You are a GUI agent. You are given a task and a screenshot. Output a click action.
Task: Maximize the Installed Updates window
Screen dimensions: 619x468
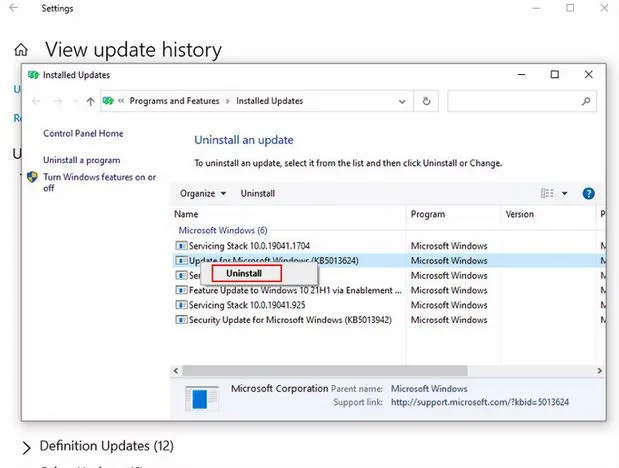[x=555, y=74]
